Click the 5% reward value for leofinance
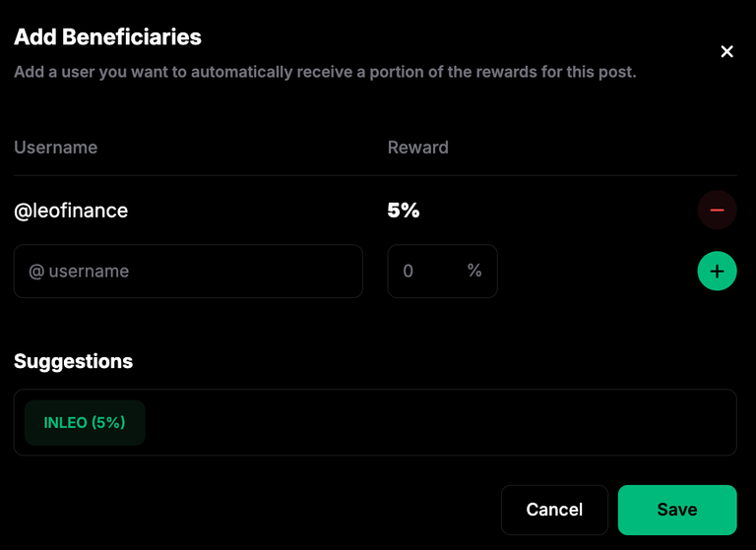Screen dimensions: 756x550 coord(404,211)
